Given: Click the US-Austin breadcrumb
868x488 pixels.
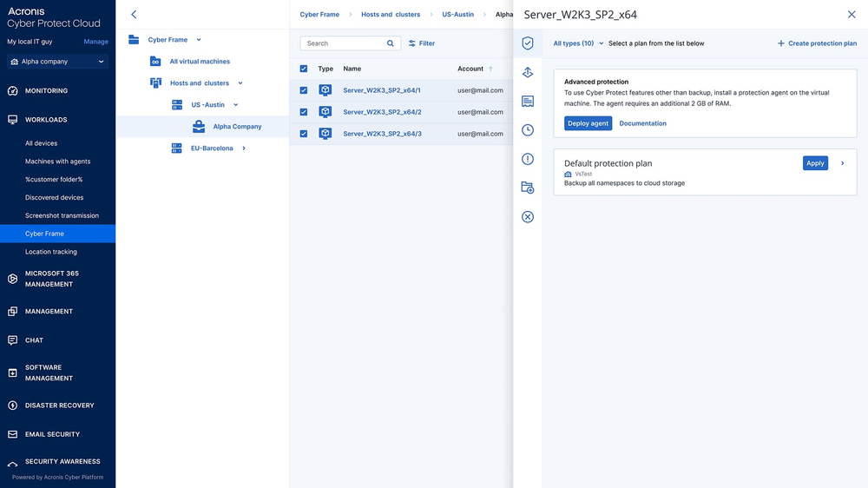Looking at the screenshot, I should point(457,15).
